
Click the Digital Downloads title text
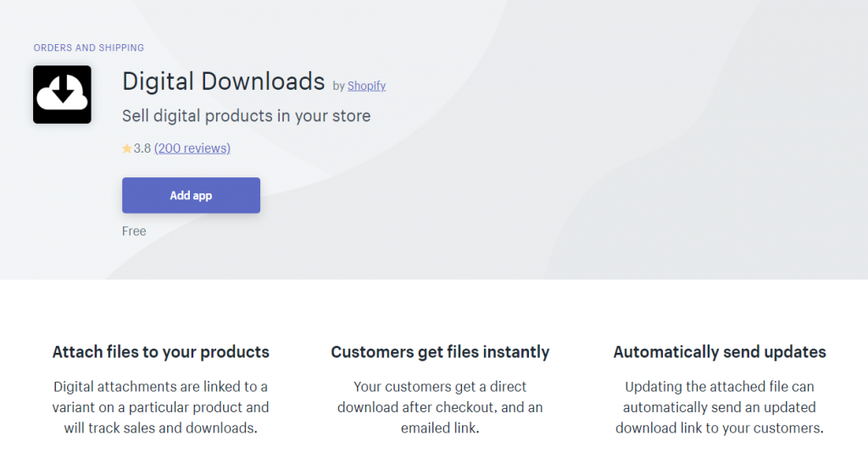[223, 81]
